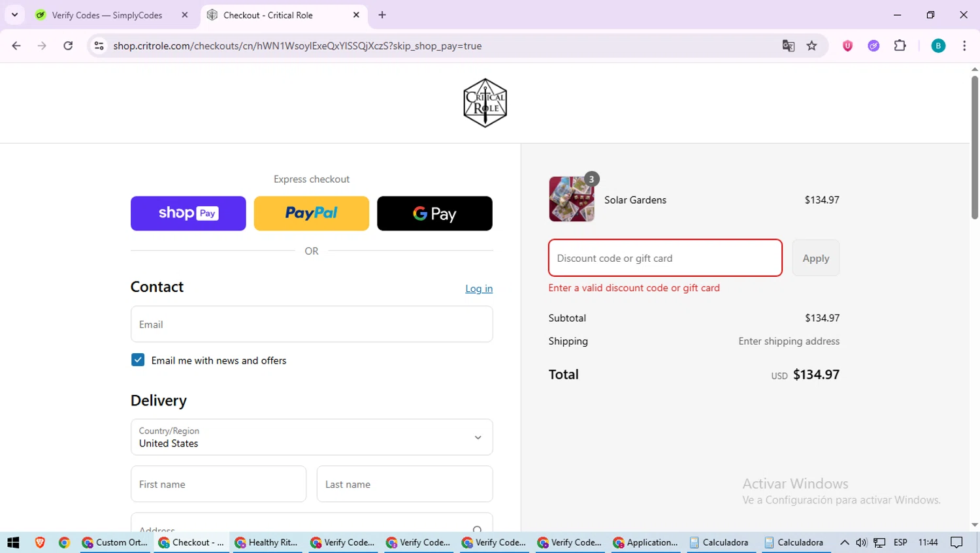
Task: Bookmark this page with the star icon
Action: pos(811,46)
